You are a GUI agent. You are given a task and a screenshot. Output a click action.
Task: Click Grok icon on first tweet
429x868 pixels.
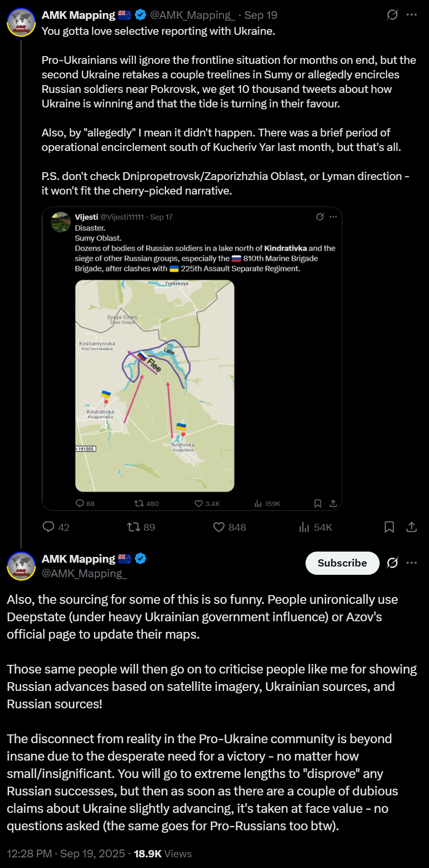pos(392,15)
